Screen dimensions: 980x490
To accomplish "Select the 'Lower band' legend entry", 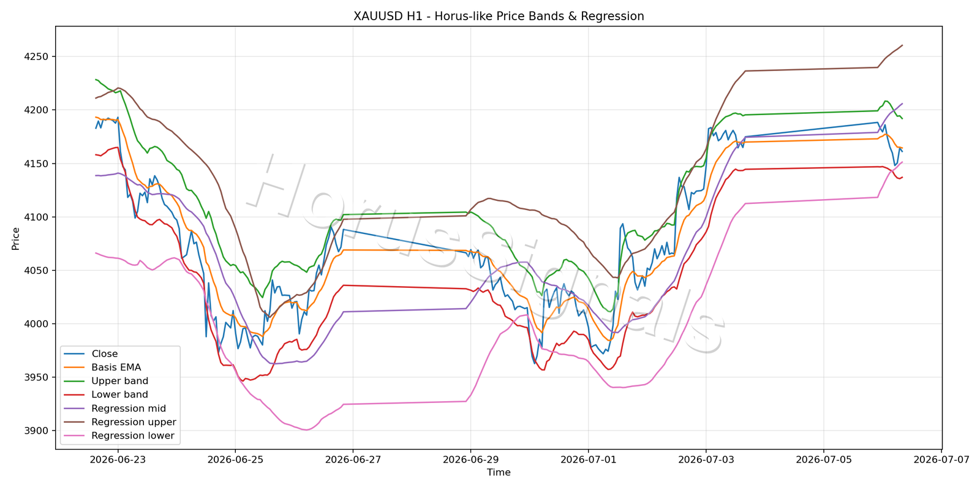I will point(120,395).
